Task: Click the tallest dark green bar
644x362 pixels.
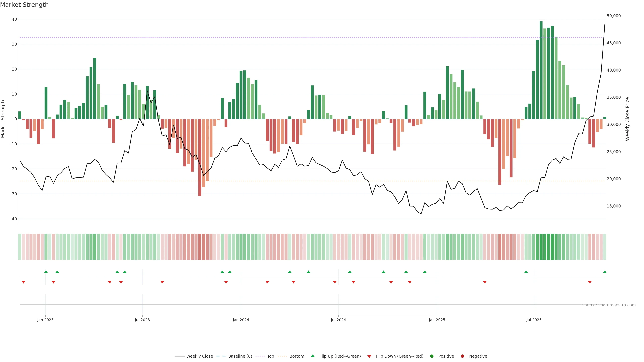Action: pos(541,70)
